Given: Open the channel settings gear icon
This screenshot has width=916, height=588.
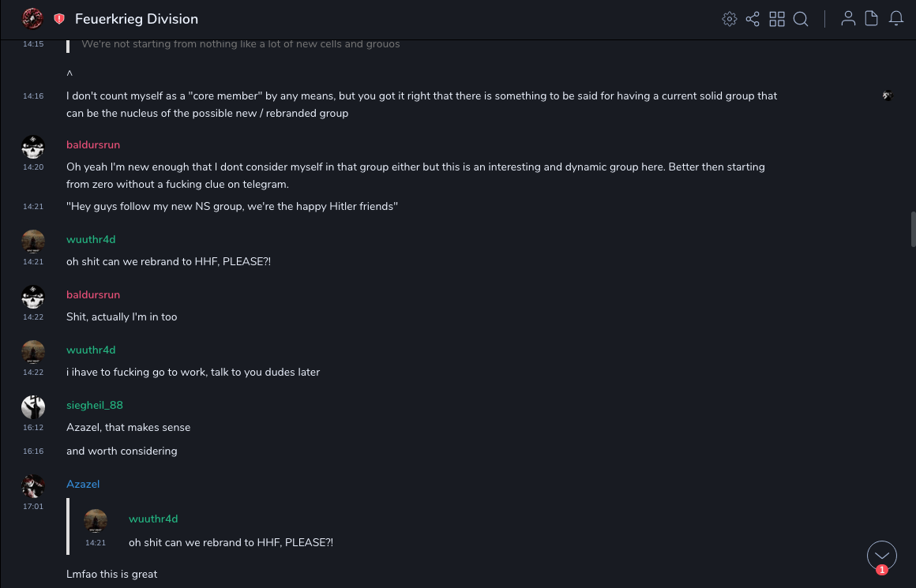Looking at the screenshot, I should 730,19.
